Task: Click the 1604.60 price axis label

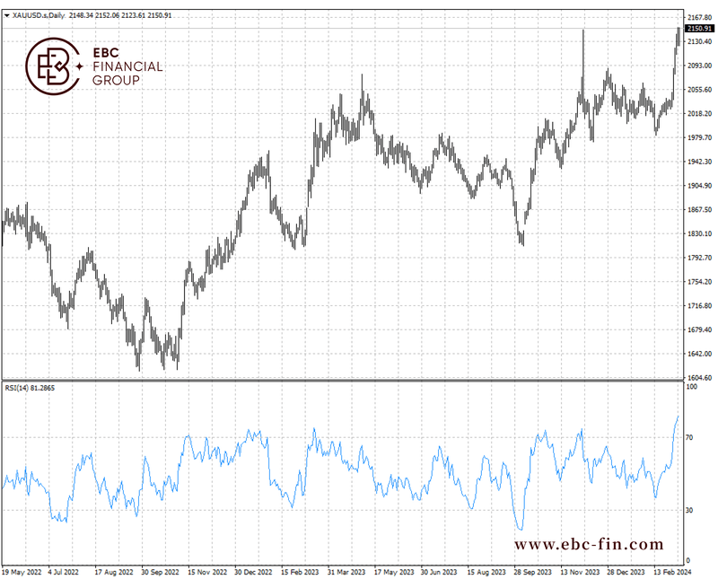Action: tap(700, 378)
